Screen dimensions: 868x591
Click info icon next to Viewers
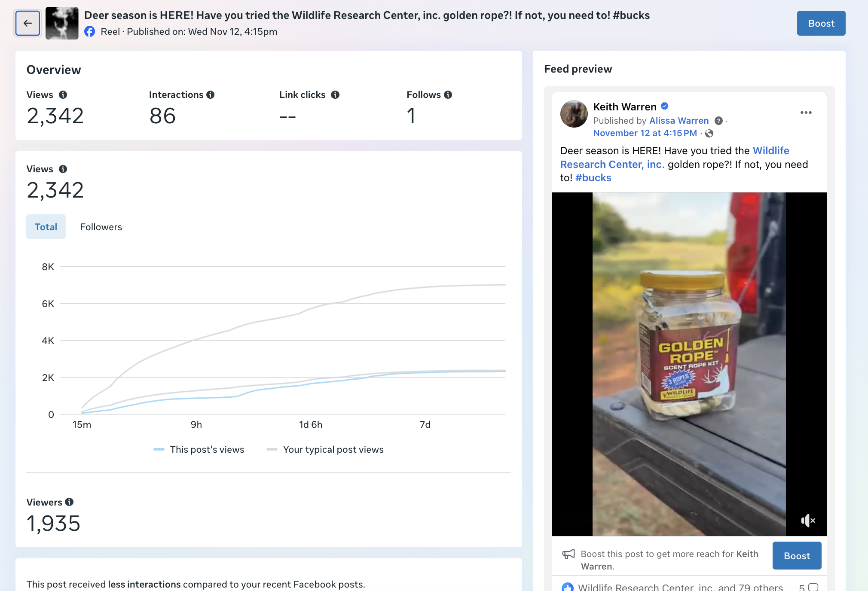click(69, 502)
